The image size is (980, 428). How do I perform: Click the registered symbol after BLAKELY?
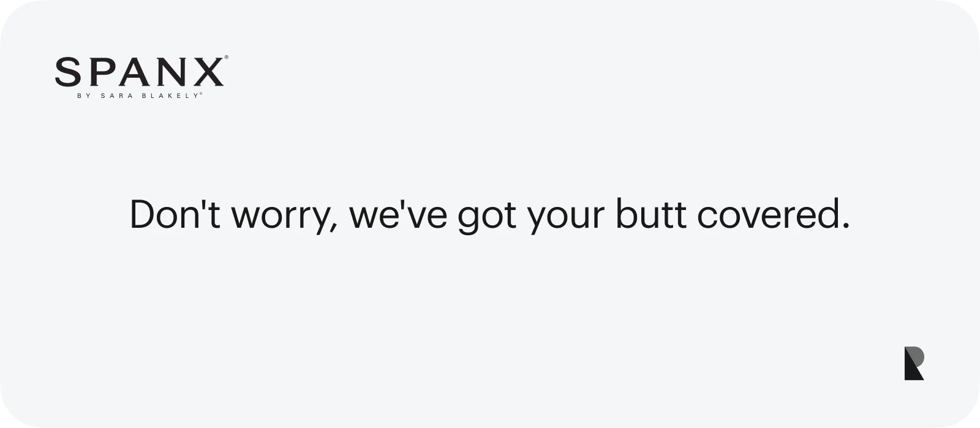coord(202,94)
